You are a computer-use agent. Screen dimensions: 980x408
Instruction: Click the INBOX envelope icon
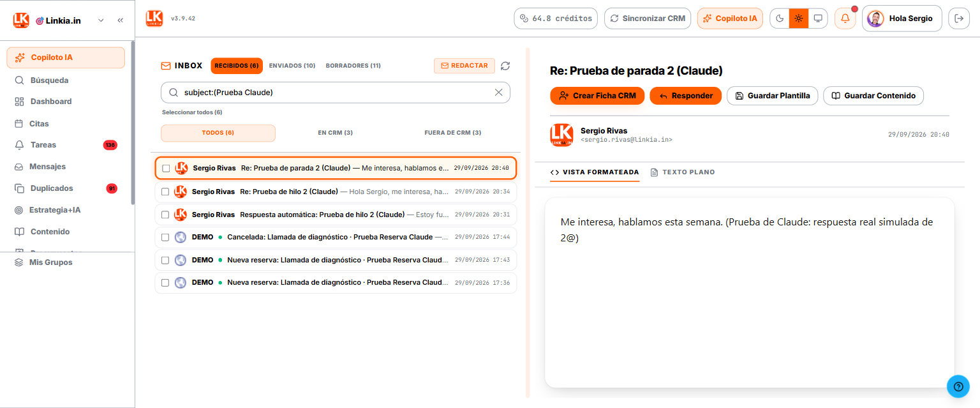coord(166,66)
